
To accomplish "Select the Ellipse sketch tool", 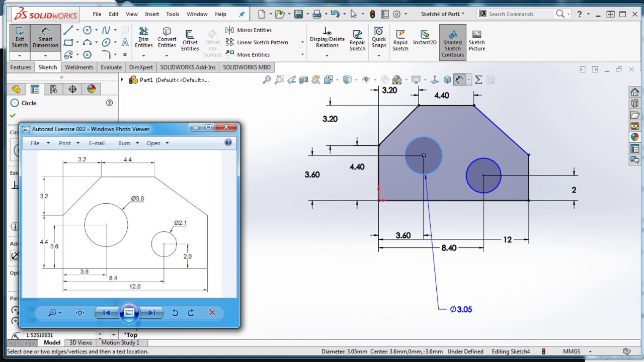I will (x=106, y=43).
